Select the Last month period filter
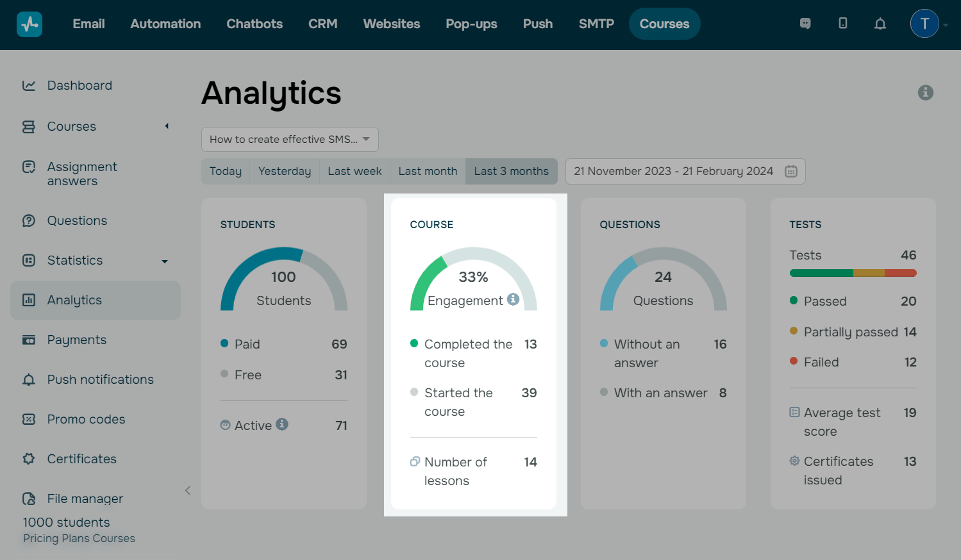 tap(428, 171)
